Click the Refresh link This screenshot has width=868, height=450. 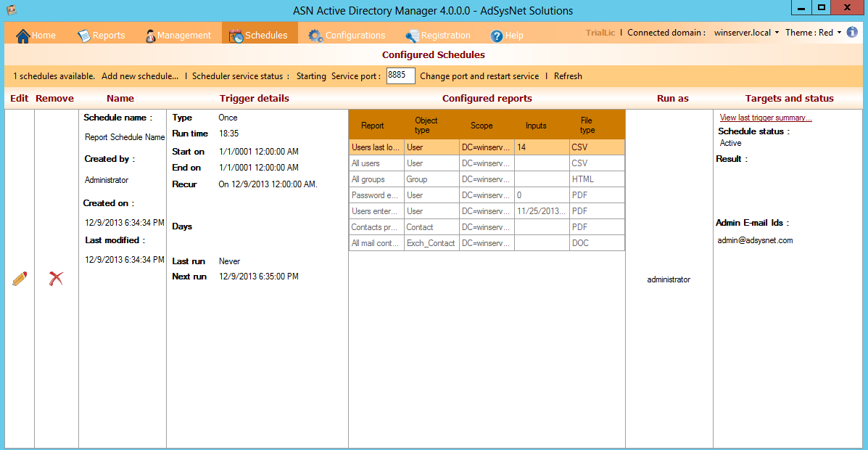click(x=568, y=76)
